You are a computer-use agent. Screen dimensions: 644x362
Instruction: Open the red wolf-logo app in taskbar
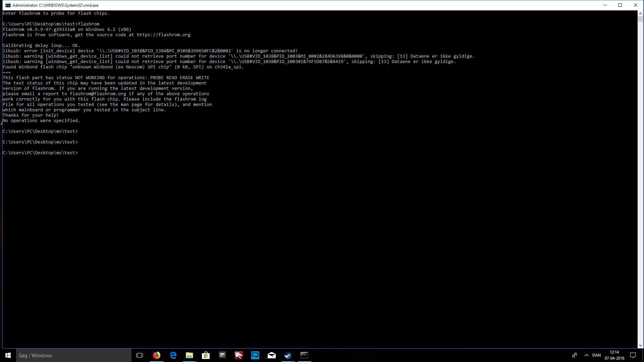(239, 355)
